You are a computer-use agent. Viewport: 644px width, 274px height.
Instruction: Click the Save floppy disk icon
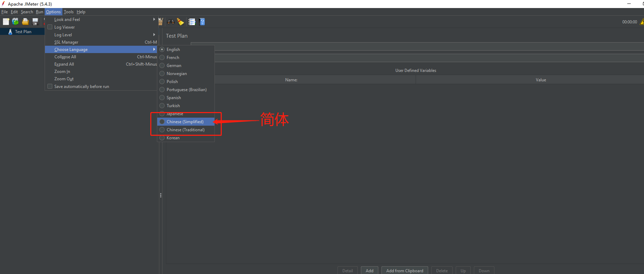[35, 22]
